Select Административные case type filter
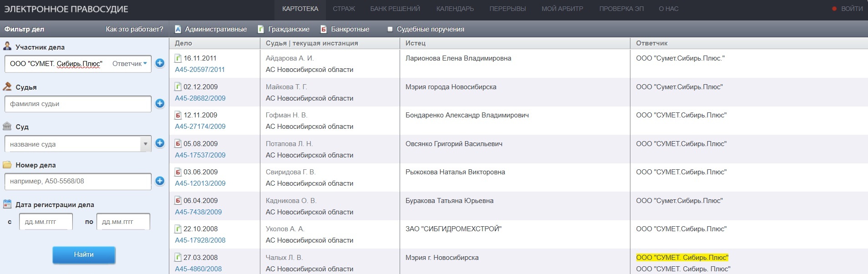The image size is (868, 274). pos(211,29)
